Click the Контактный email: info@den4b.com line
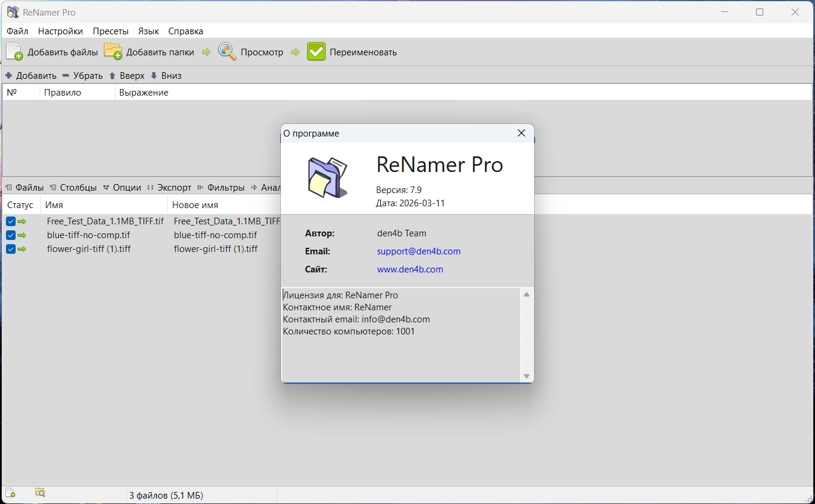The height and width of the screenshot is (504, 815). coord(357,319)
